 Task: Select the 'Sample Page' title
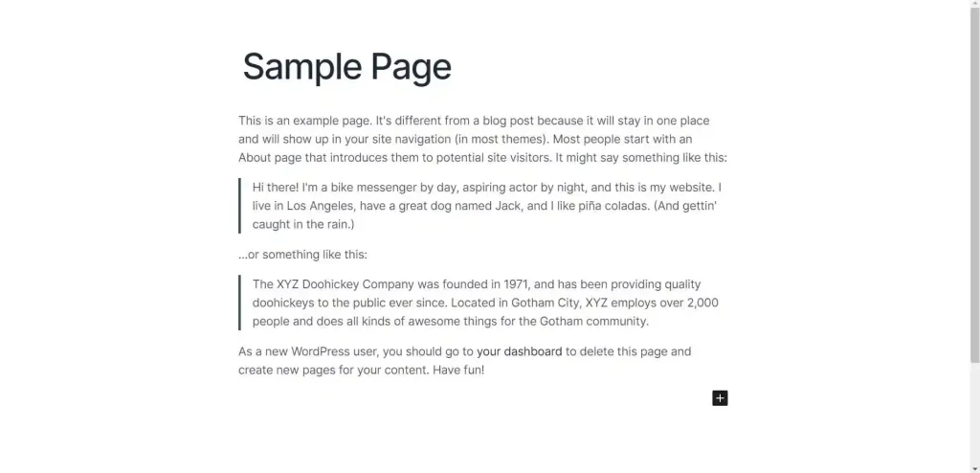tap(346, 66)
